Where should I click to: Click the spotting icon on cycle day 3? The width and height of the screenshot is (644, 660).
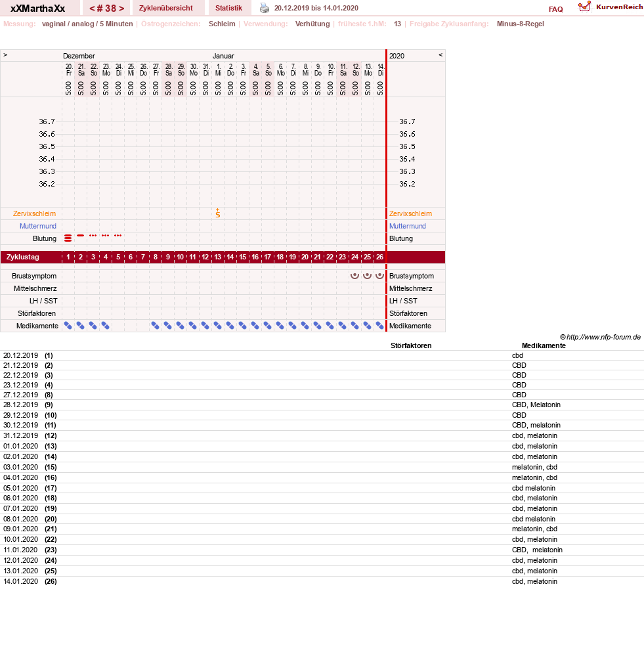93,235
